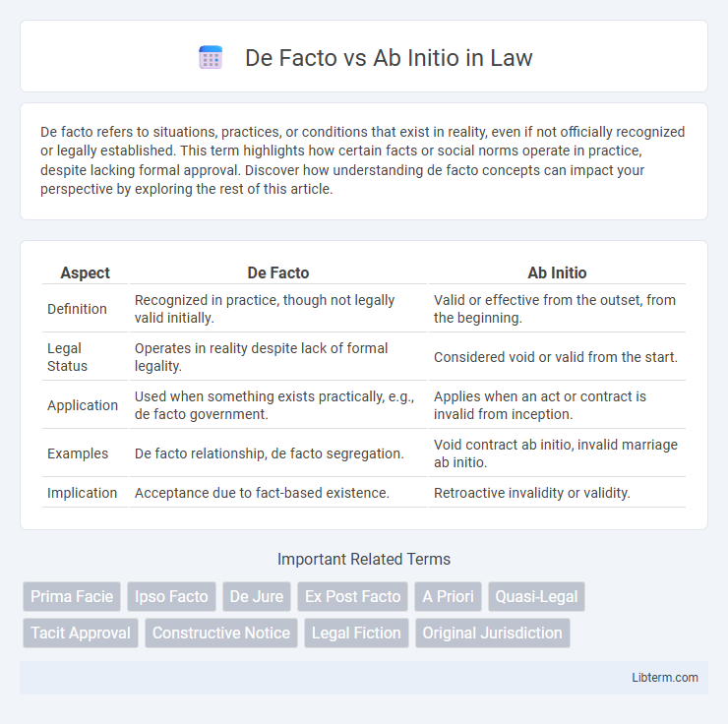Click the 'De Facto' column header
Screen dimensions: 728x724
[278, 272]
